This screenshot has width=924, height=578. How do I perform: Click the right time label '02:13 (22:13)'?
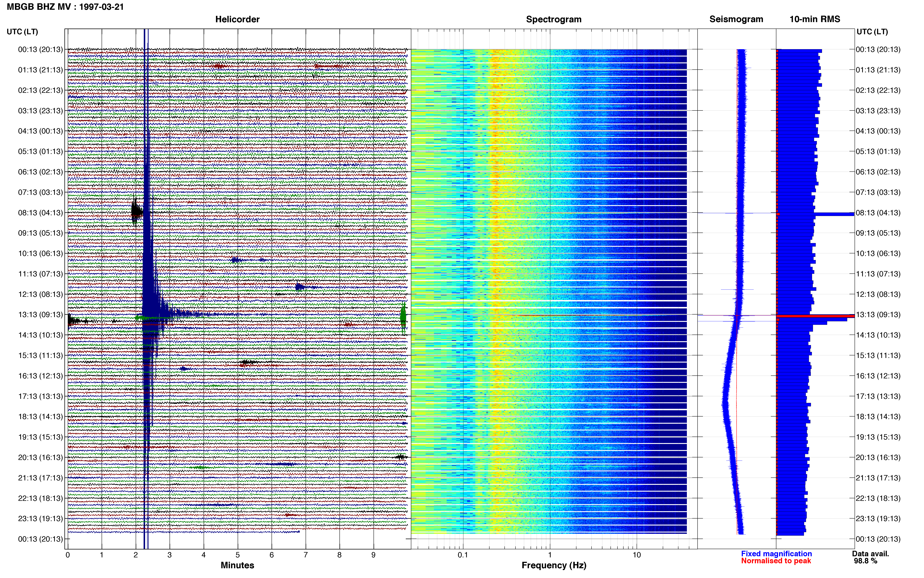pos(878,90)
